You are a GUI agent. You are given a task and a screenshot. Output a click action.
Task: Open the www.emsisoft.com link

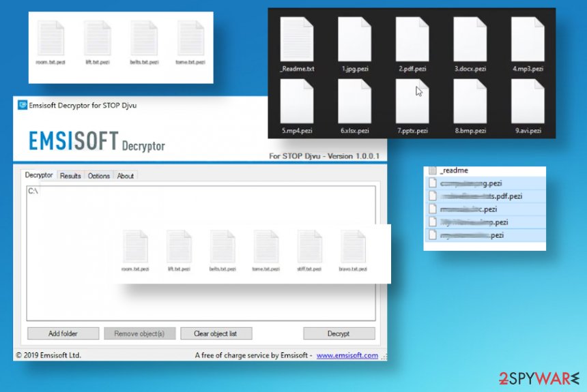click(347, 355)
